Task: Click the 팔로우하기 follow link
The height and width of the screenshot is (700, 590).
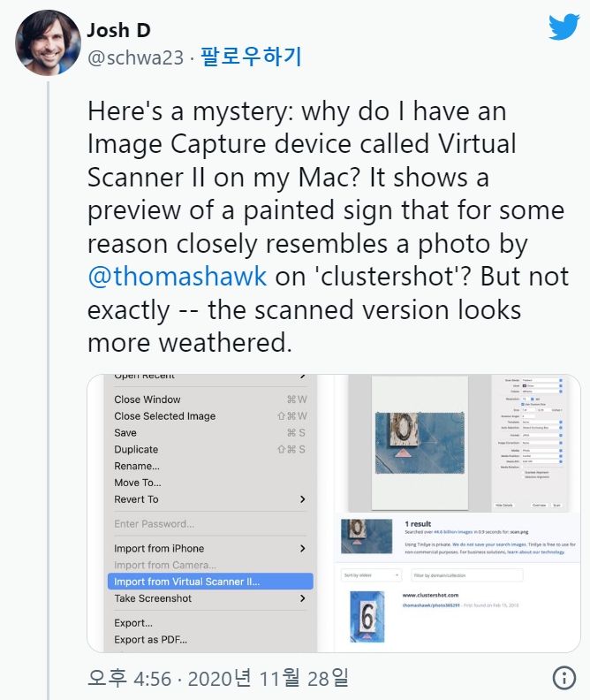Action: 251,58
